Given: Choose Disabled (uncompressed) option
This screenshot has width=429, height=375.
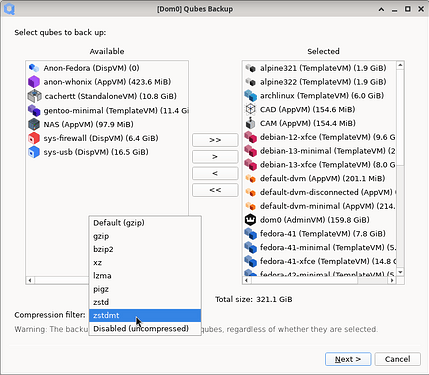Looking at the screenshot, I should [x=145, y=329].
